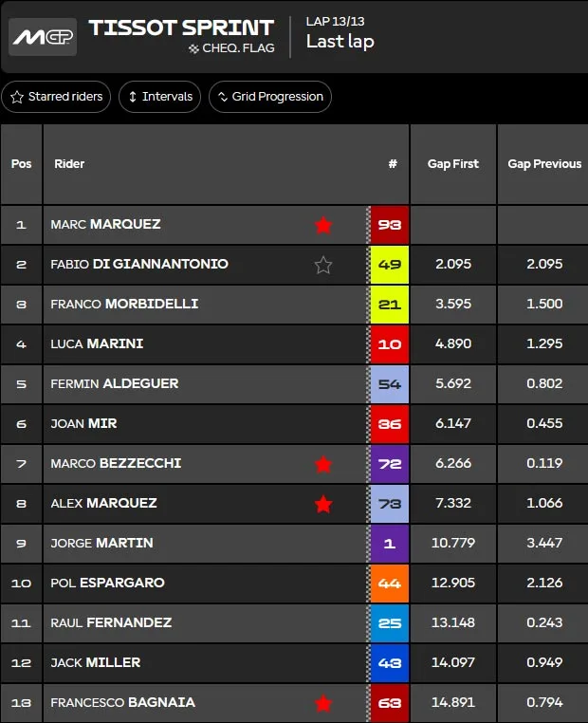The height and width of the screenshot is (723, 588).
Task: Toggle Francesco Bagnaia's star icon
Action: point(323,703)
